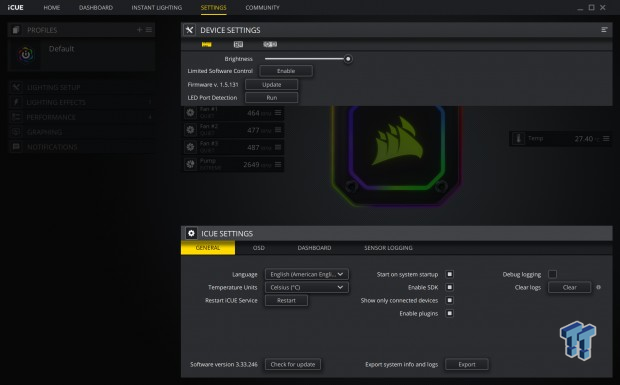Select Graphing in sidebar
This screenshot has height=385, width=620.
pos(81,132)
